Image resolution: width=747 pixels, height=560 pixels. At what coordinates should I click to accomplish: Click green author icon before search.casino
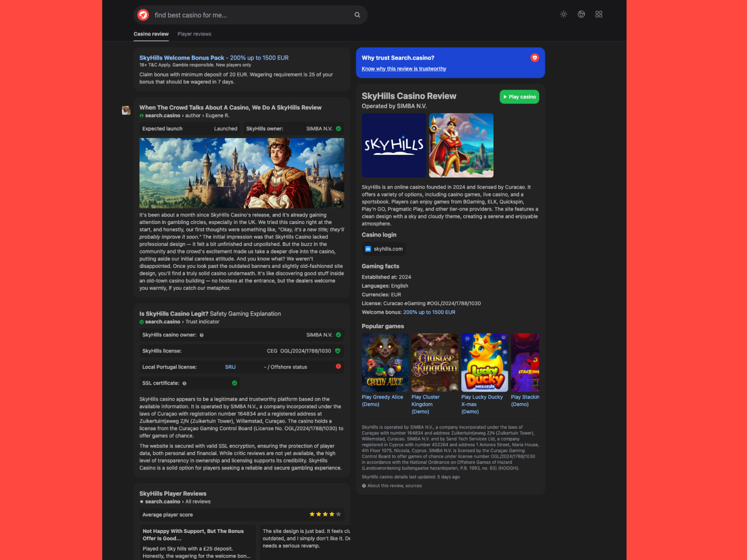coord(141,116)
